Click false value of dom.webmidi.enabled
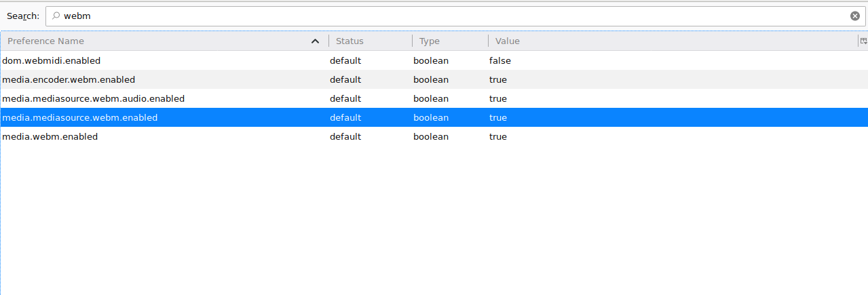Screen dimensions: 868x295 click(x=500, y=60)
